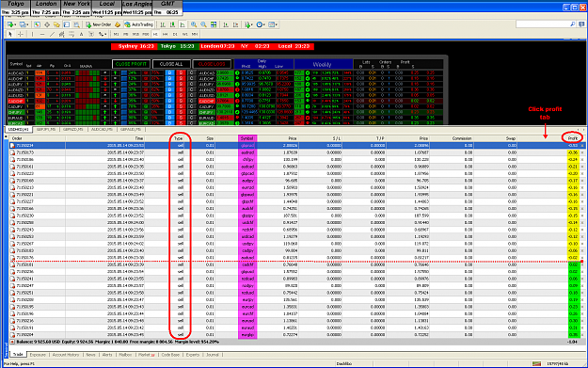Switch to the USDHKD,H1 chart tab
Image resolution: width=588 pixels, height=368 pixels.
point(19,130)
